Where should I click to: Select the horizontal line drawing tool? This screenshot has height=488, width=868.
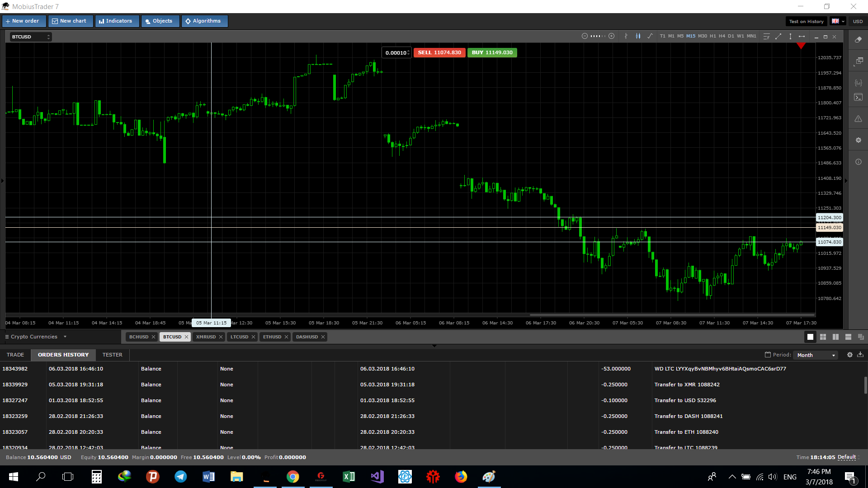(x=802, y=36)
